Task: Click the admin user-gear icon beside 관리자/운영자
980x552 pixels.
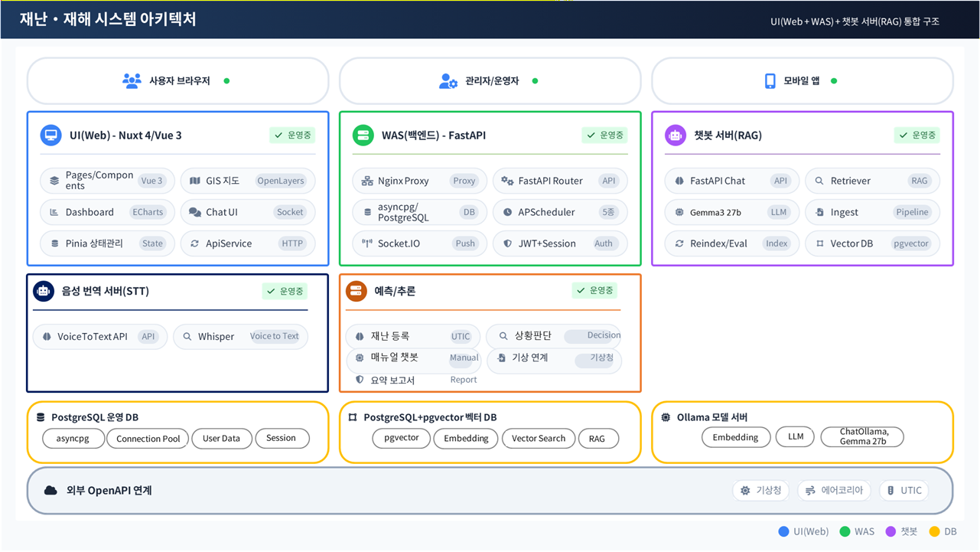Action: [448, 81]
